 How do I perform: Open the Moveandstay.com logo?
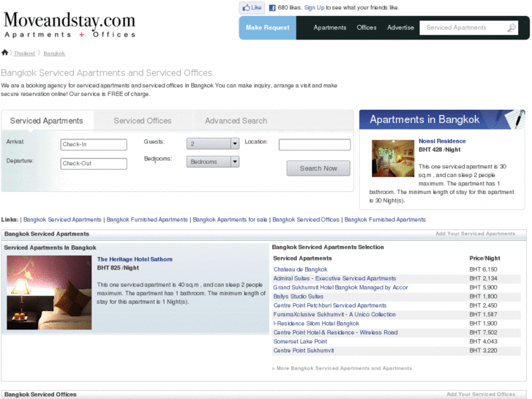tap(70, 24)
